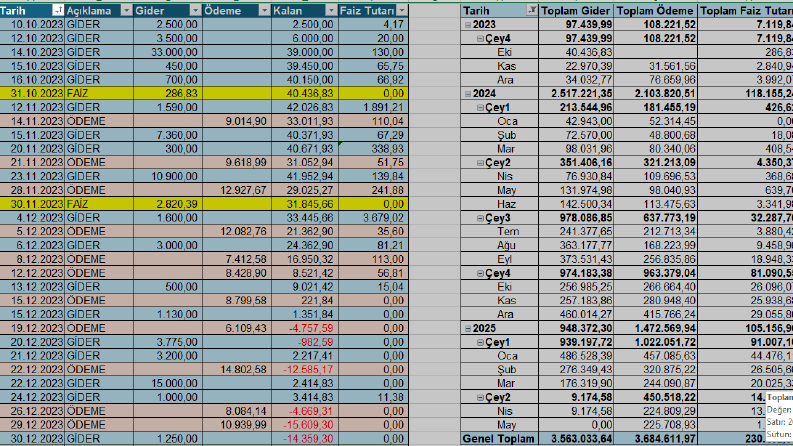Collapse the Çey1 group with total 213.544,96

(x=480, y=108)
